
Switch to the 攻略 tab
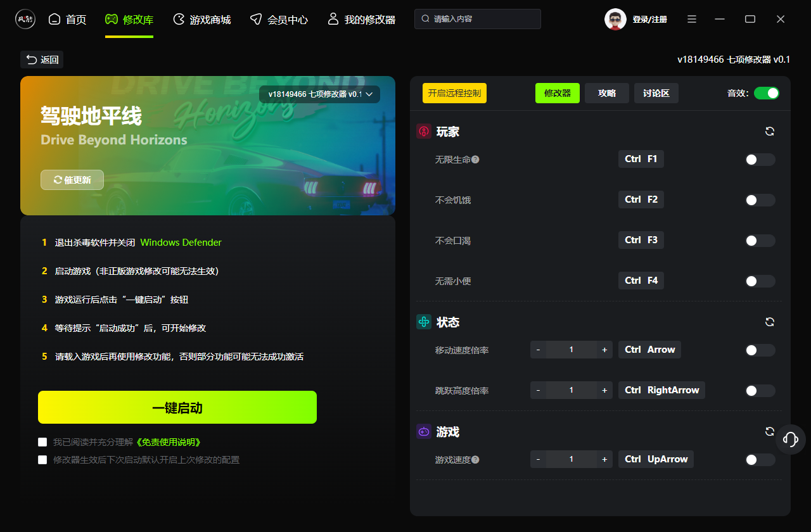tap(607, 93)
